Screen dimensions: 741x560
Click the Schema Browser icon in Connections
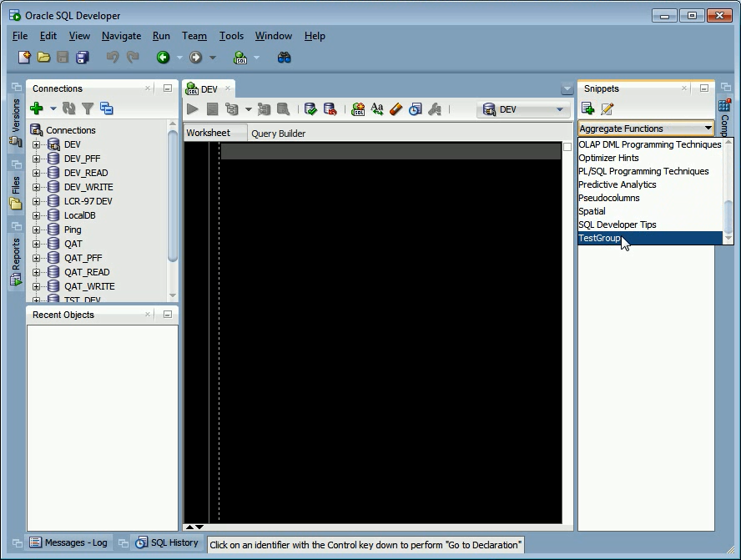tap(106, 108)
